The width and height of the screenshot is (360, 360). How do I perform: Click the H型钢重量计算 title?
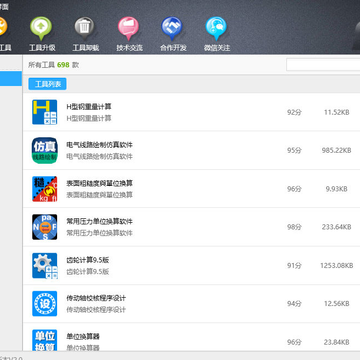tap(89, 107)
